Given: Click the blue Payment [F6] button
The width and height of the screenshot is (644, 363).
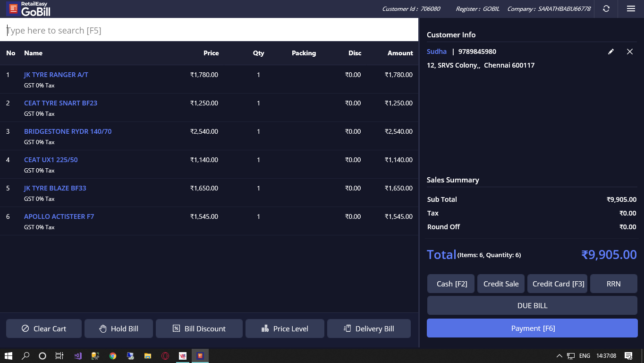Looking at the screenshot, I should (532, 328).
